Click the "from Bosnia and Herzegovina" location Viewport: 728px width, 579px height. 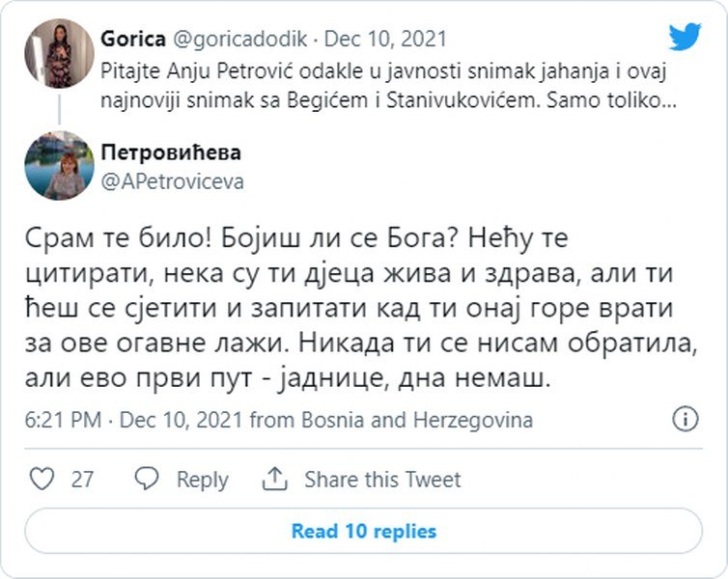tap(391, 421)
